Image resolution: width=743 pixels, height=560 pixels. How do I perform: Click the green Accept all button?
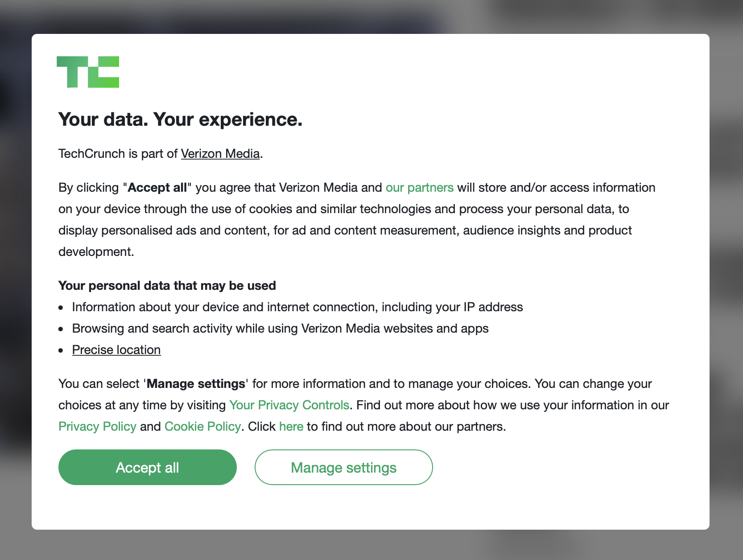click(x=148, y=467)
